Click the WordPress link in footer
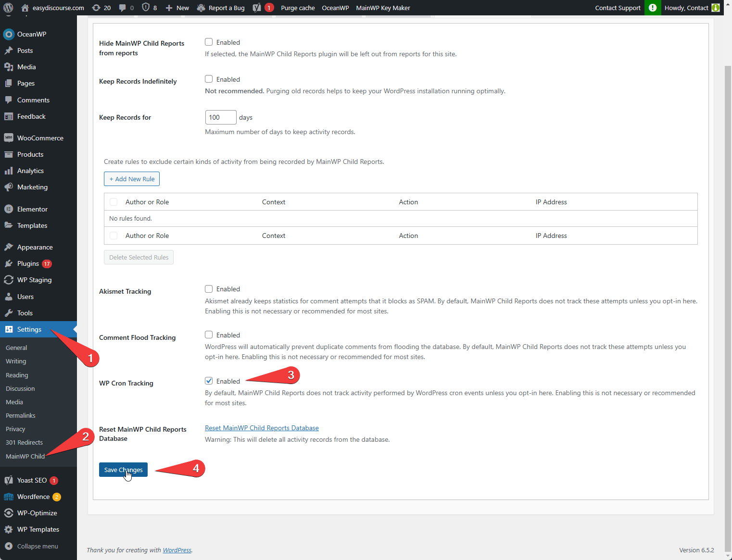 (177, 550)
